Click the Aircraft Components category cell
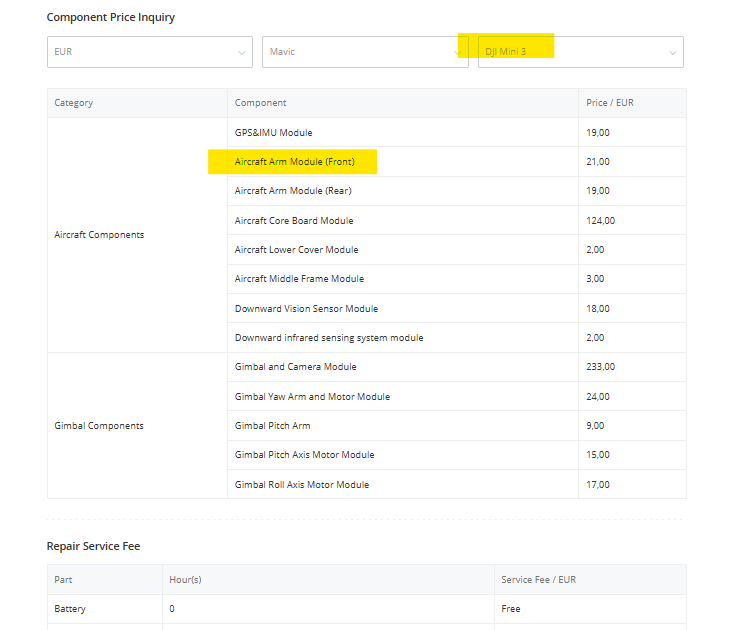This screenshot has height=630, width=755. pos(137,235)
